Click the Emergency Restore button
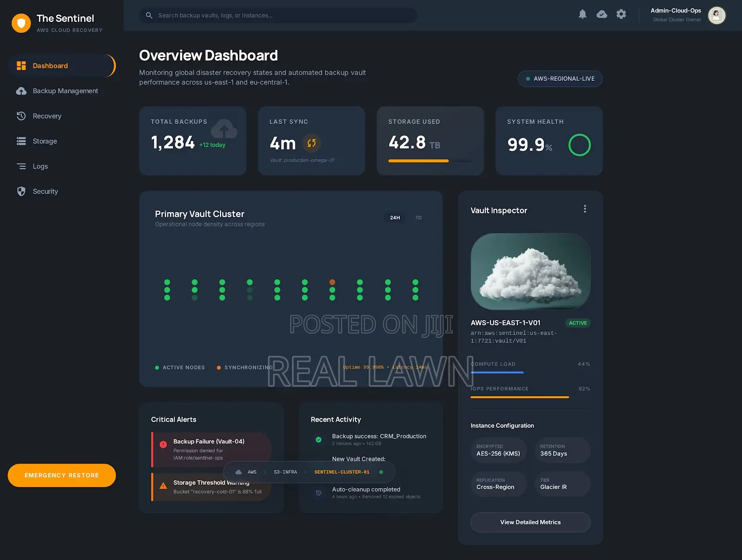The width and height of the screenshot is (742, 560). pos(62,476)
